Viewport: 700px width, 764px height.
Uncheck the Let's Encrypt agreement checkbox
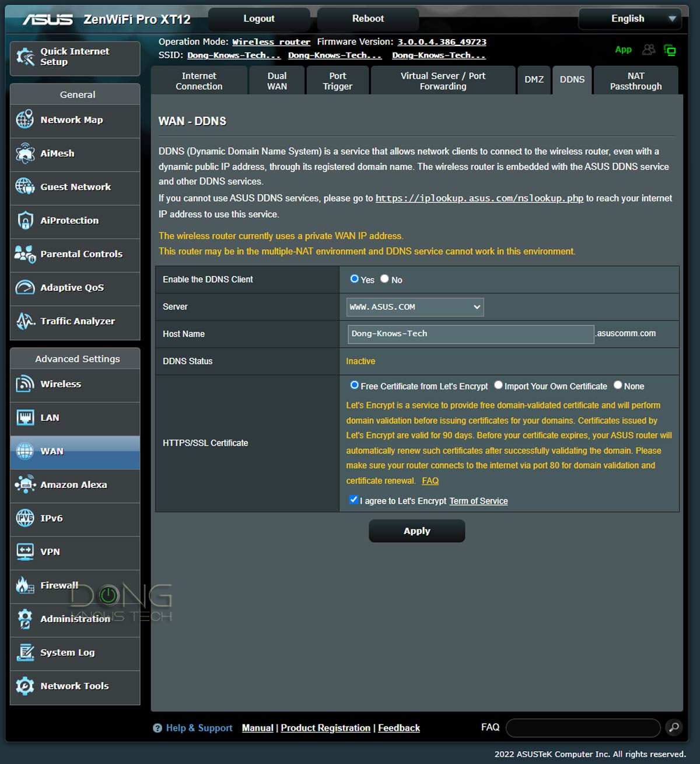click(353, 500)
